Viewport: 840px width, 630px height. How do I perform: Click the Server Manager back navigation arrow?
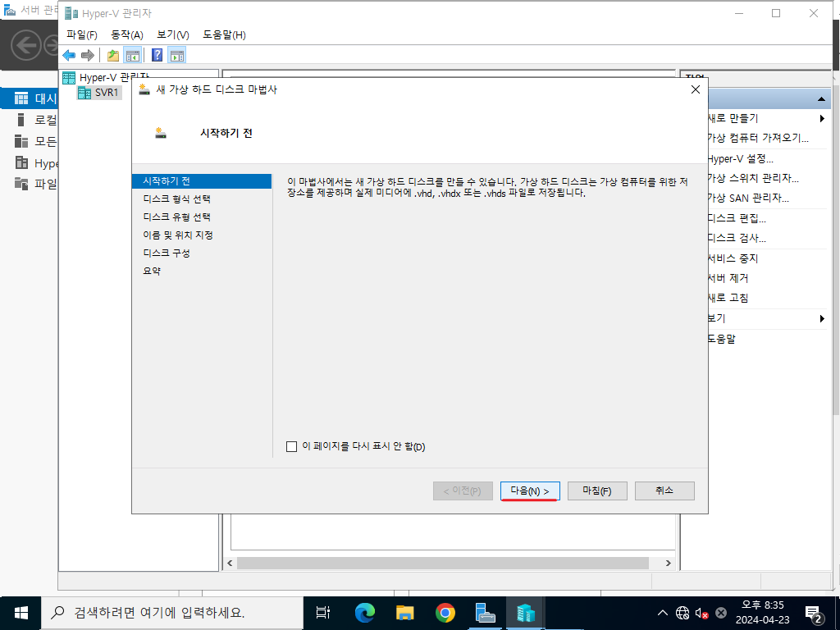pyautogui.click(x=25, y=46)
